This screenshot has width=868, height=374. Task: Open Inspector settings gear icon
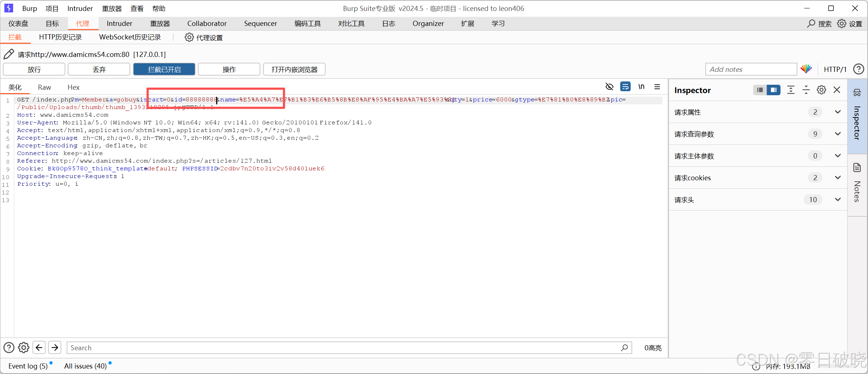[821, 90]
